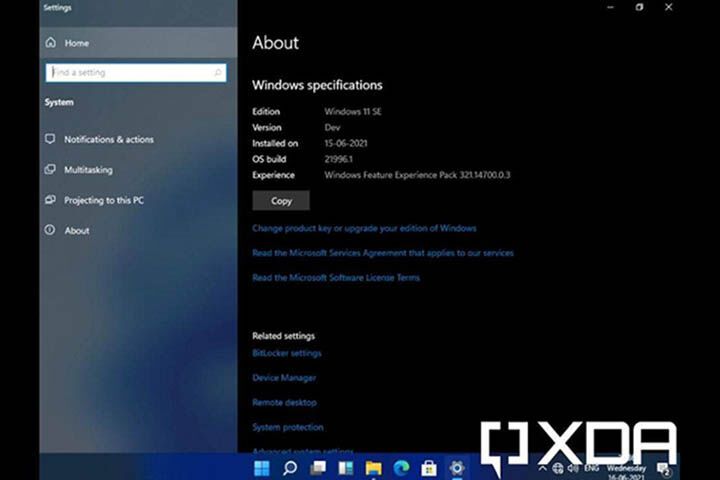Click the Related settings heading
The width and height of the screenshot is (720, 480).
click(x=283, y=336)
